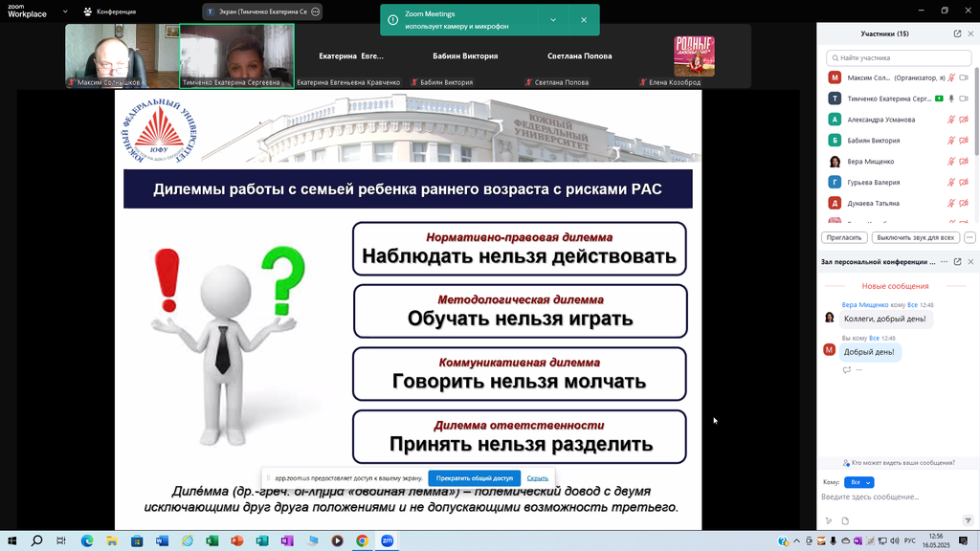Unmute Александра Усманова in participant list
The width and height of the screenshot is (980, 551).
click(x=951, y=120)
